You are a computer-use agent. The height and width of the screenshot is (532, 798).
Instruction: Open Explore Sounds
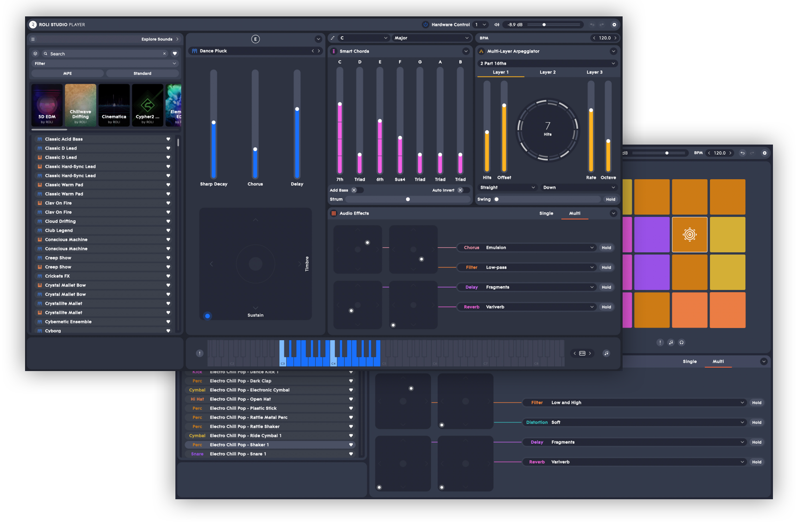(160, 39)
